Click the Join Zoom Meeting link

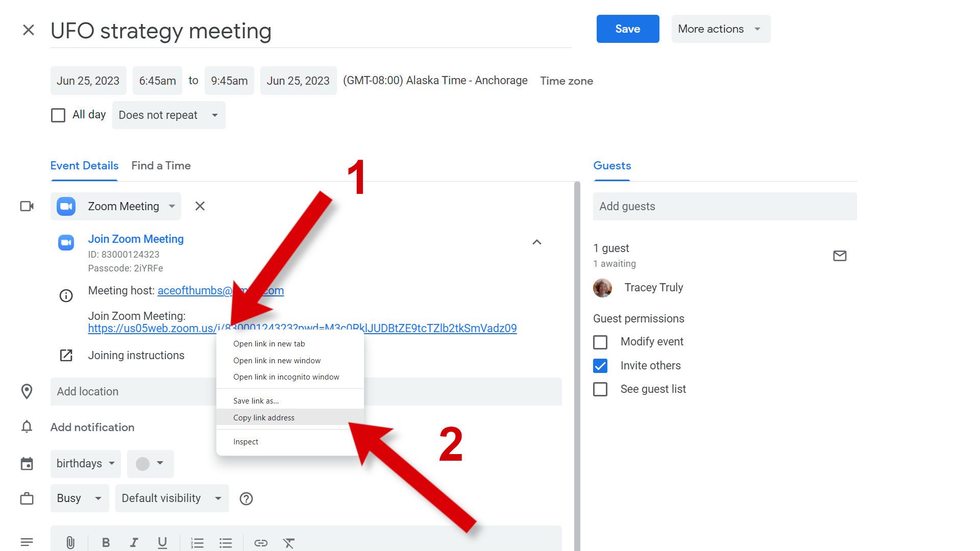135,239
